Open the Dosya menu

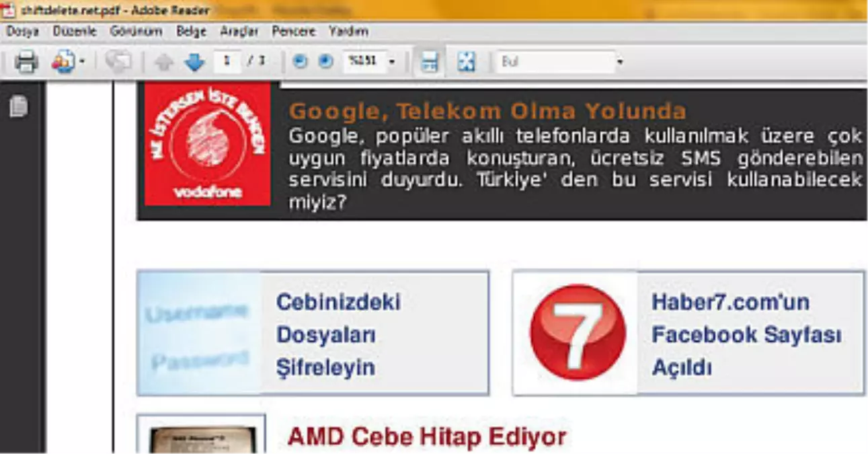point(23,32)
